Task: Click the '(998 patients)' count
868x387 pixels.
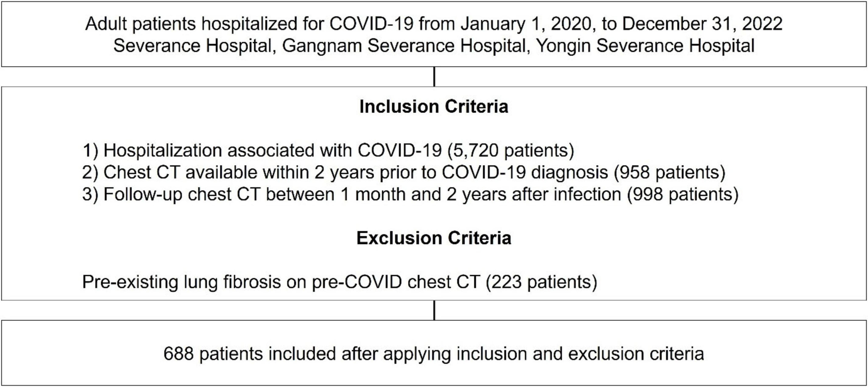Action: 682,195
